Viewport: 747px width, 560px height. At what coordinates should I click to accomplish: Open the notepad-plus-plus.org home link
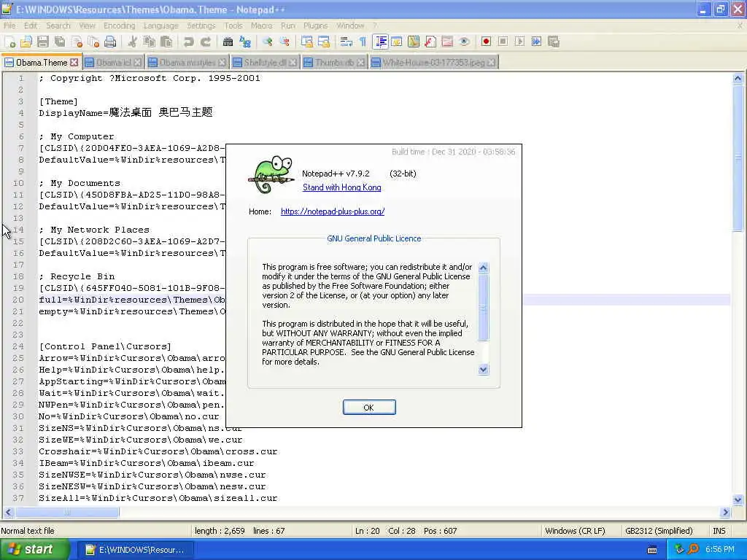pyautogui.click(x=333, y=211)
